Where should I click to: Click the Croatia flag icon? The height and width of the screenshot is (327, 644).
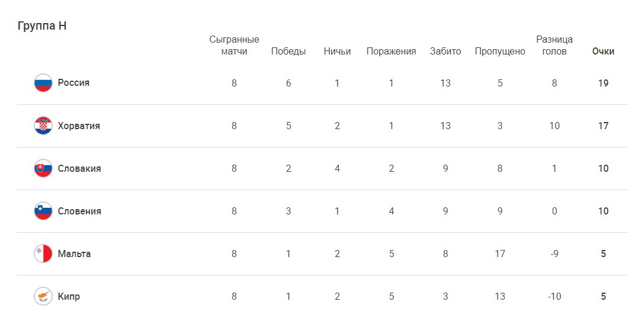point(43,126)
